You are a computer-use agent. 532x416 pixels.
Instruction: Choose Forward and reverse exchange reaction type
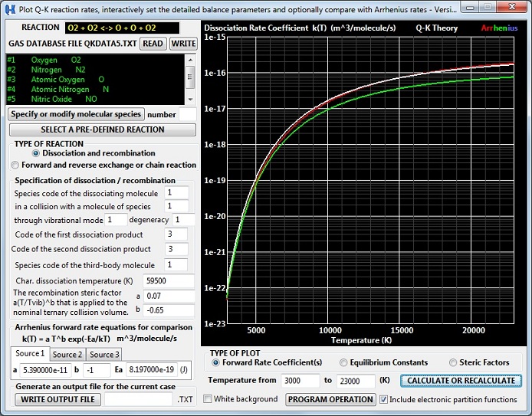15,165
